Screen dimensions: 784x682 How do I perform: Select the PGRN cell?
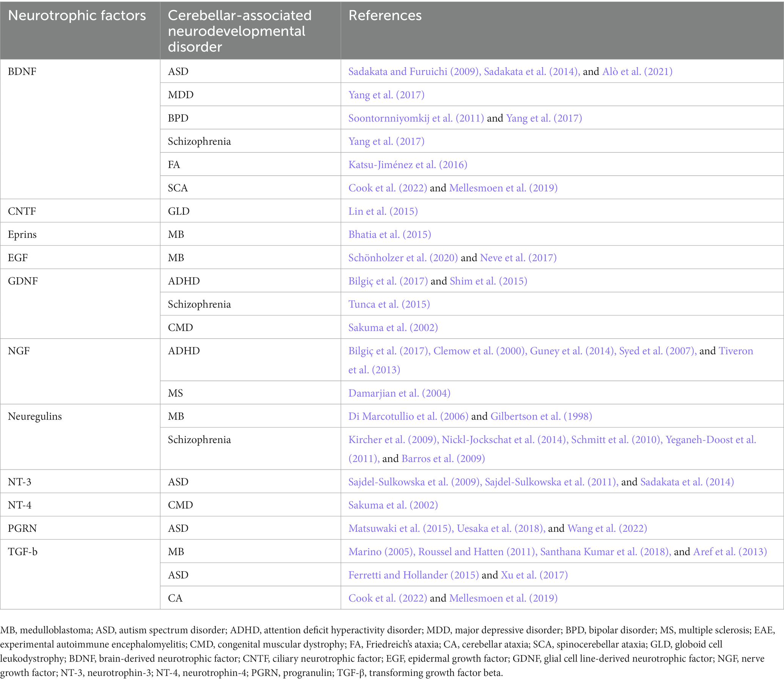point(80,528)
